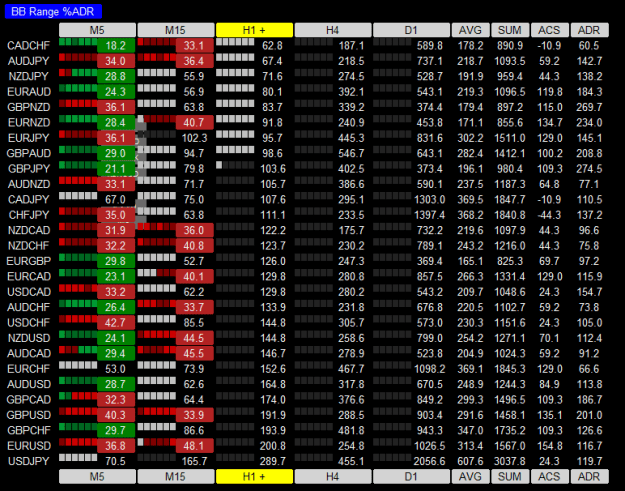Select the EURCHF symbol row label
Viewport: 625px width, 491px height.
coord(29,369)
